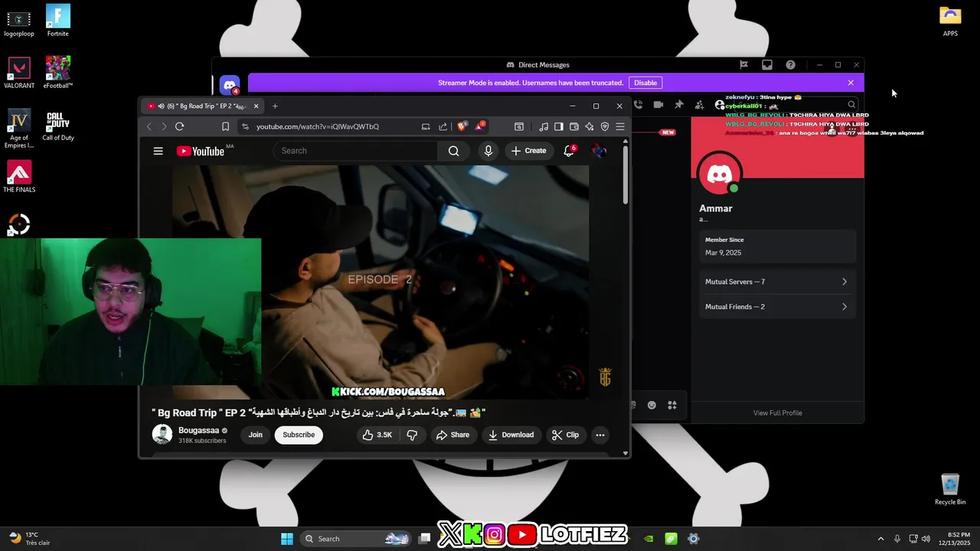Bookmark the current YouTube page

coord(225,126)
